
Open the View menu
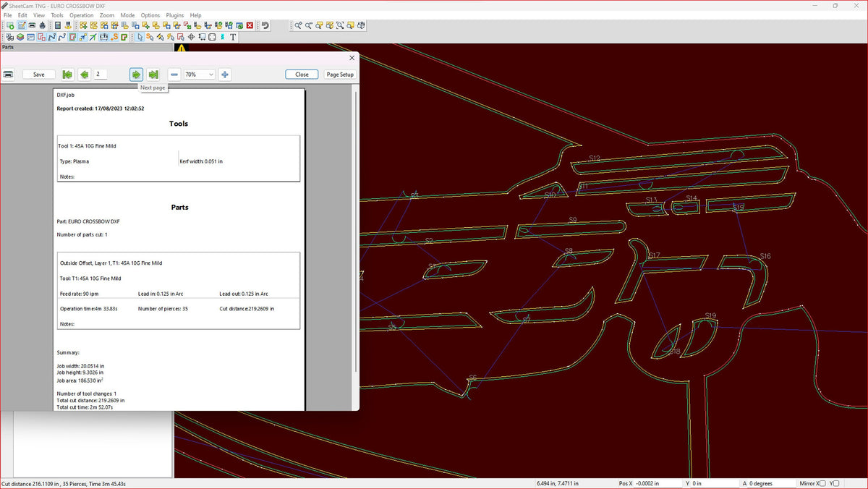[39, 15]
